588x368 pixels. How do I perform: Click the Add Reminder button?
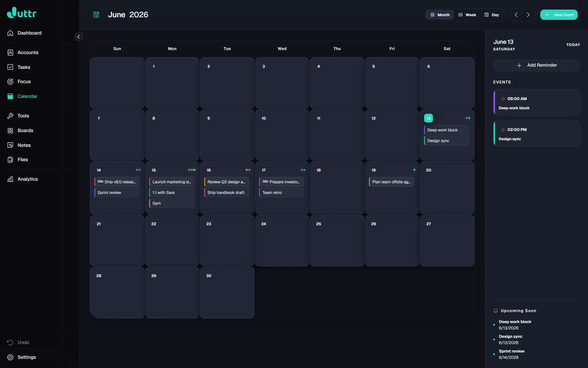pyautogui.click(x=536, y=65)
